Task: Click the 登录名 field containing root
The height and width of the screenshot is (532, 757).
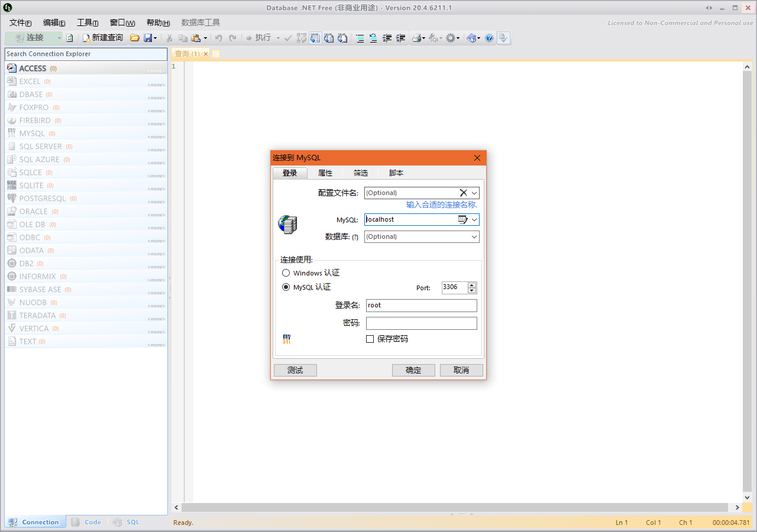Action: (x=422, y=306)
